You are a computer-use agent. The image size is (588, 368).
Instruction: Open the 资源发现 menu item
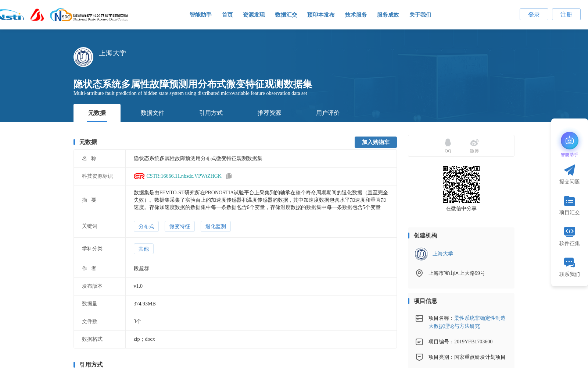[254, 15]
